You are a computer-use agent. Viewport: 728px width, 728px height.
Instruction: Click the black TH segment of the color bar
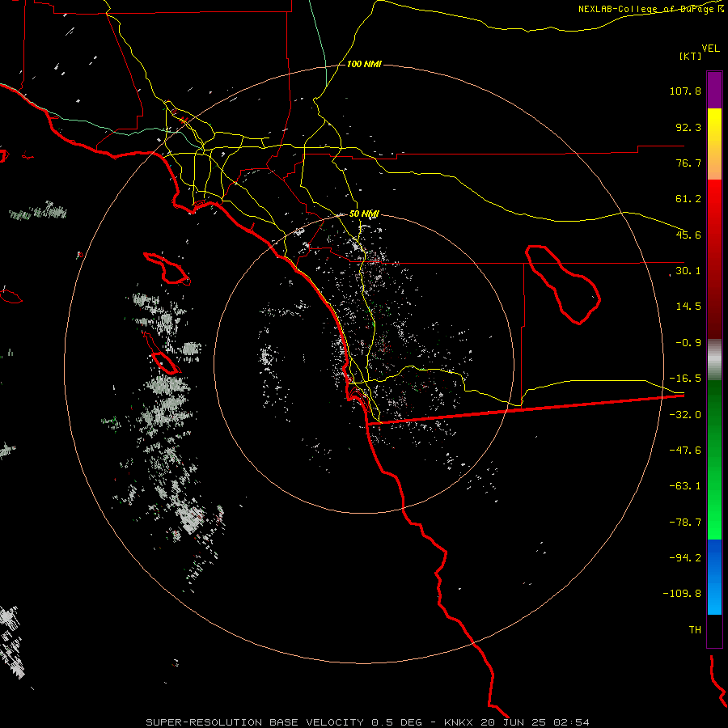(714, 630)
